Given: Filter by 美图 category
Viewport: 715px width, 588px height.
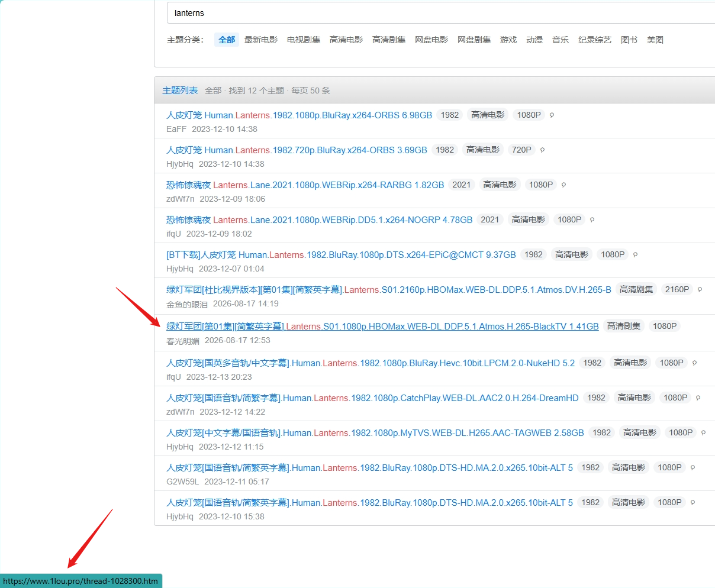Looking at the screenshot, I should click(655, 40).
